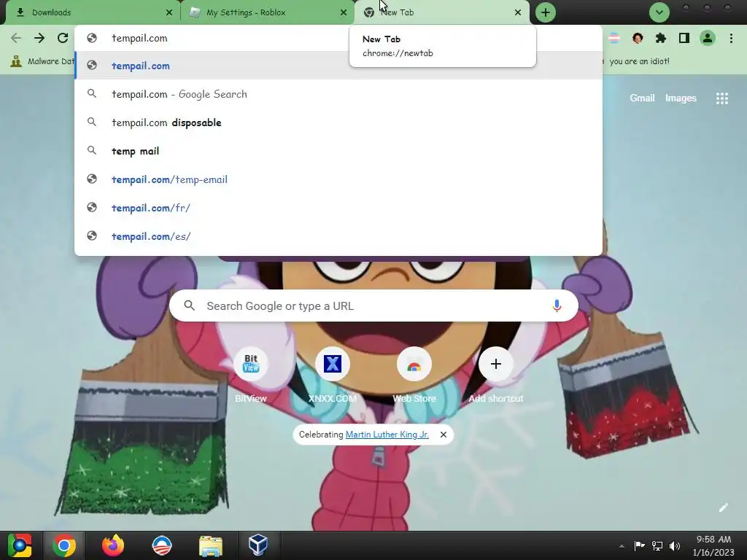
Task: Pick the temp mail search suggestion
Action: point(338,151)
